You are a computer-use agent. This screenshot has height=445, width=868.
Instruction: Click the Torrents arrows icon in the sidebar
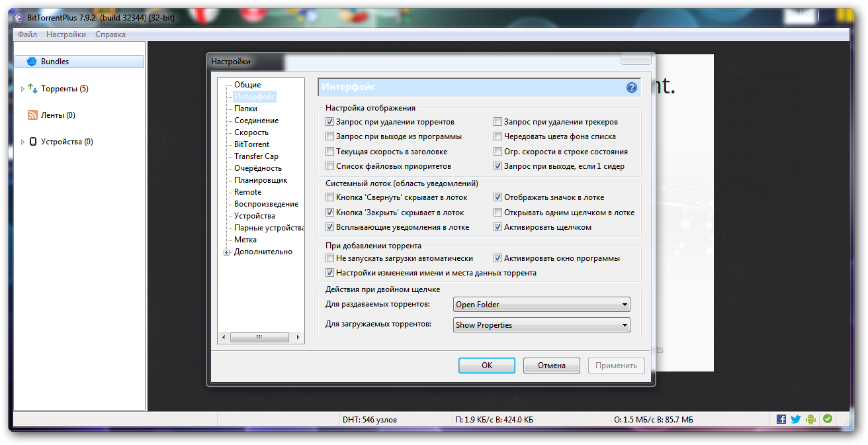coord(32,88)
